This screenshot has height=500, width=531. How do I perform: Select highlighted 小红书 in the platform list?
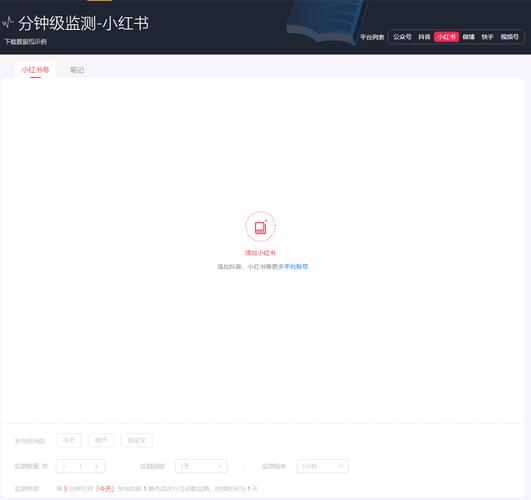pos(446,37)
